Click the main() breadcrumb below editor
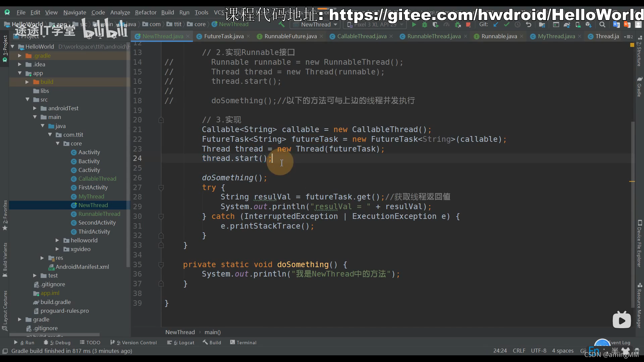This screenshot has width=644, height=362. click(x=213, y=332)
